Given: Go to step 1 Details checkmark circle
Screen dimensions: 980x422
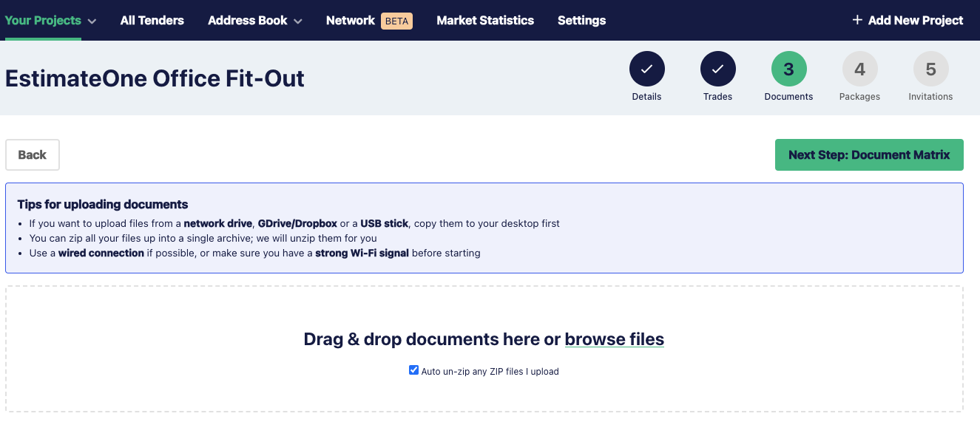Looking at the screenshot, I should point(647,69).
